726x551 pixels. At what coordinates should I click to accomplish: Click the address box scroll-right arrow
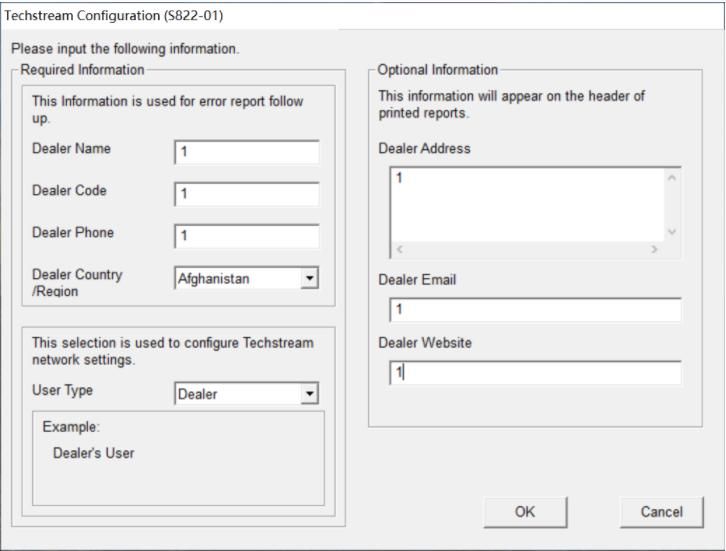click(654, 249)
